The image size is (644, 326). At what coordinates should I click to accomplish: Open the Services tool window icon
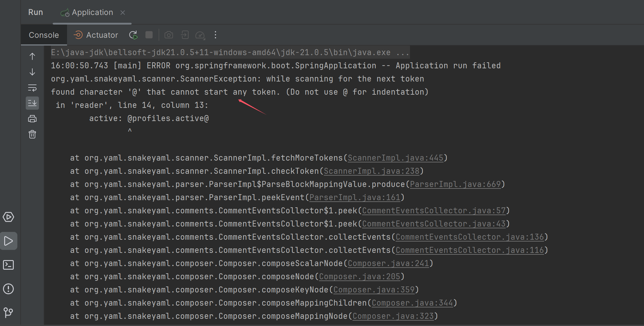pos(8,217)
